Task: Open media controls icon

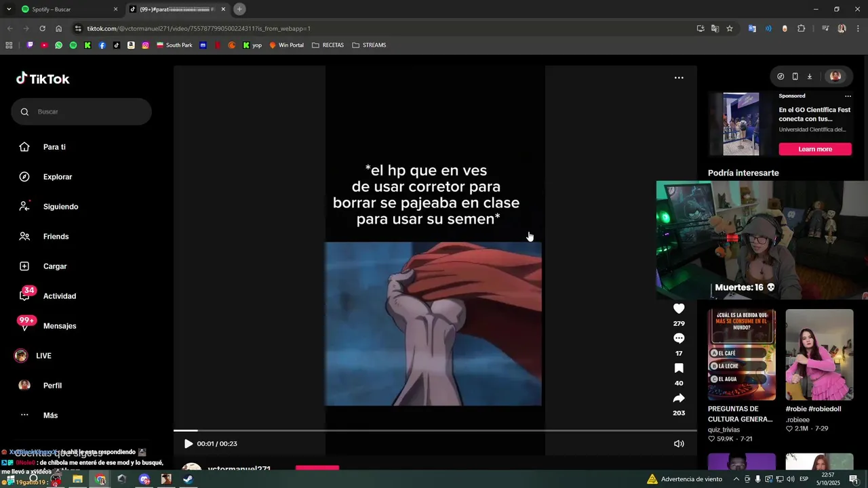Action: tap(825, 28)
